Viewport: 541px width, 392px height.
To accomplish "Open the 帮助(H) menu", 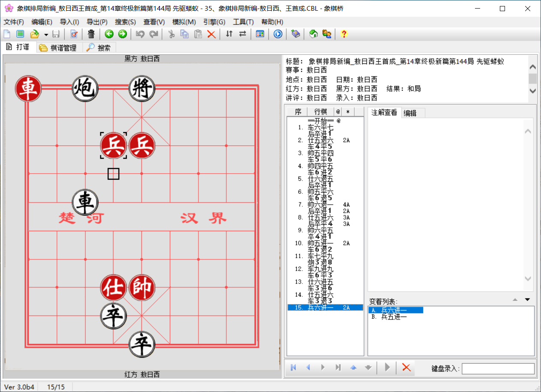I will [272, 22].
